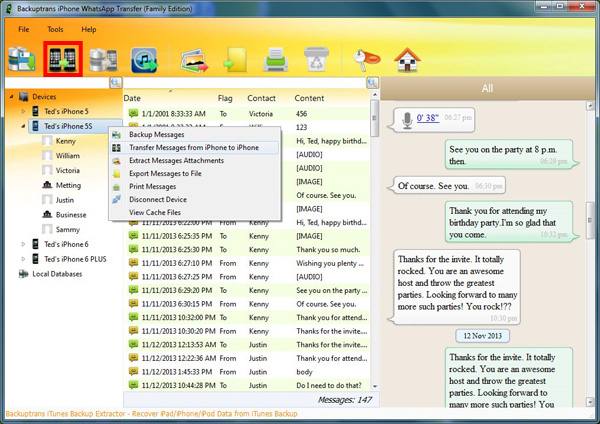Image resolution: width=600 pixels, height=424 pixels.
Task: Select Ted's iPhone 5S device
Action: 68,126
